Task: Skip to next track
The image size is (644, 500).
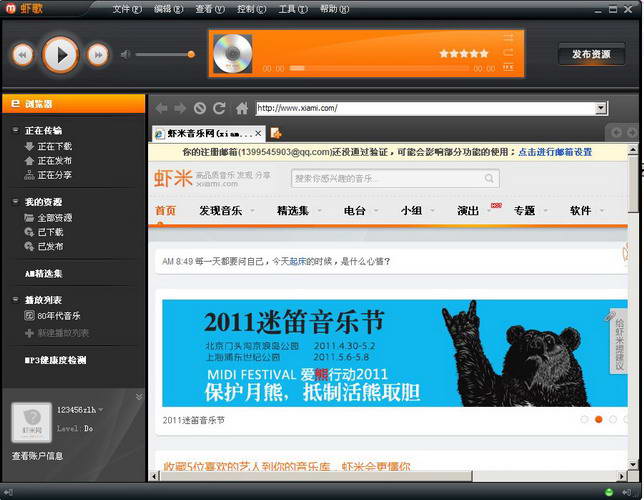Action: coord(98,55)
